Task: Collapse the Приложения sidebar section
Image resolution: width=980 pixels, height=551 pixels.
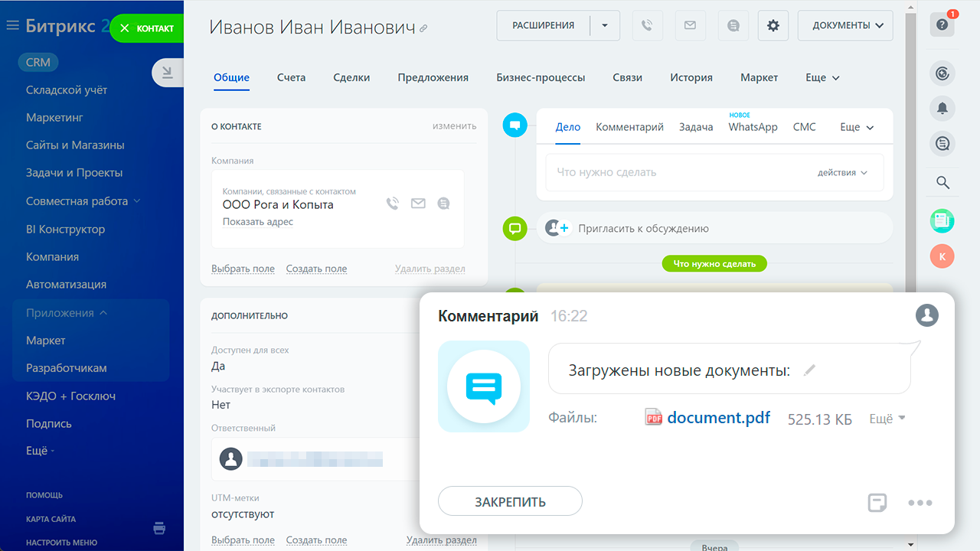Action: point(67,312)
